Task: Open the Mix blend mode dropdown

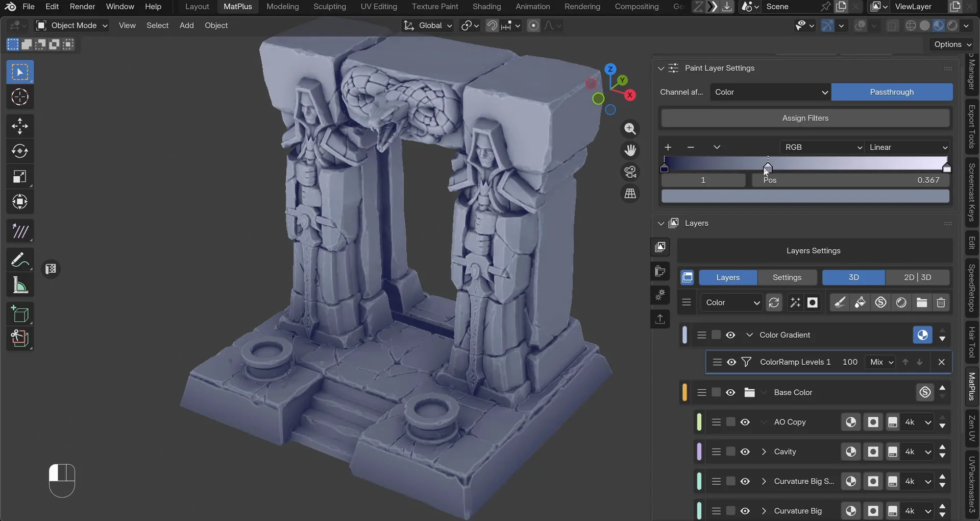Action: [880, 362]
